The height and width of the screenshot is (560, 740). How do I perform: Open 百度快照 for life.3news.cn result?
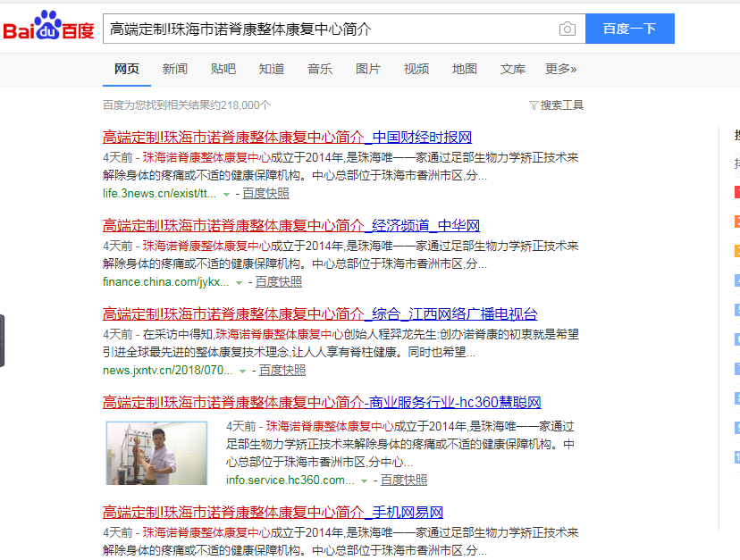[x=265, y=194]
